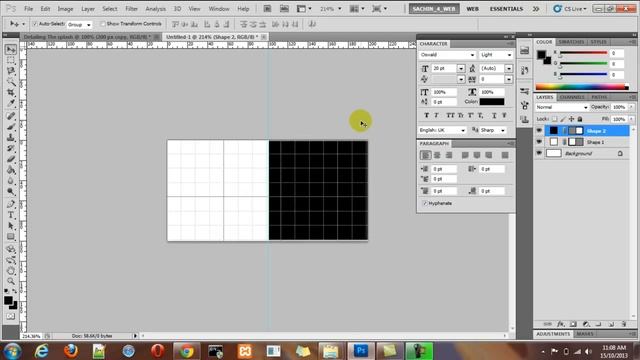Select the Clone Stamp tool
The image size is (640, 360).
coord(11,138)
